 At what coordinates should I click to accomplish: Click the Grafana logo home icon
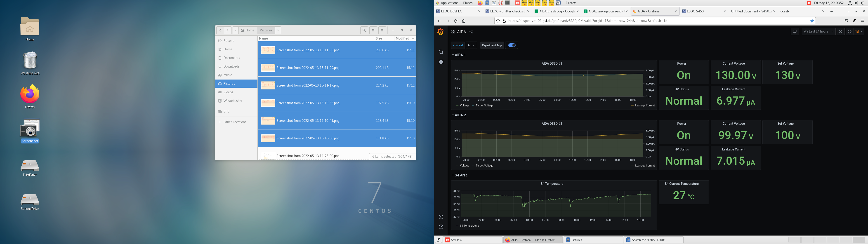tap(440, 32)
